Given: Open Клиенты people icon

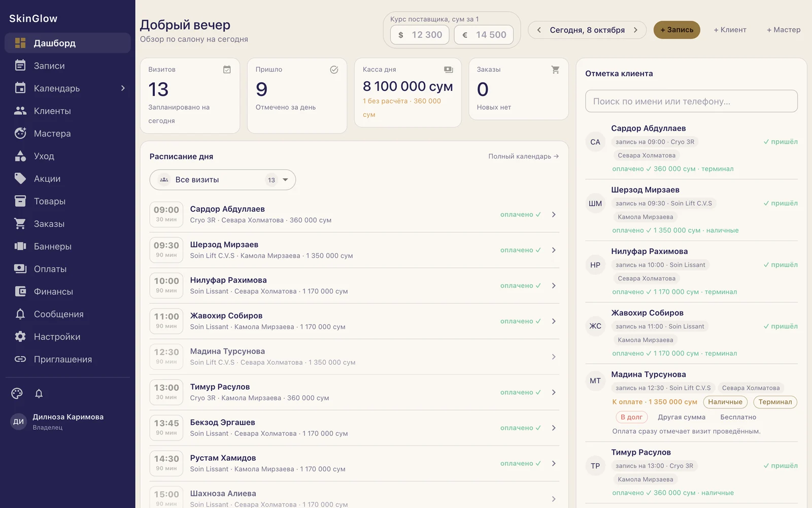Looking at the screenshot, I should [x=20, y=111].
